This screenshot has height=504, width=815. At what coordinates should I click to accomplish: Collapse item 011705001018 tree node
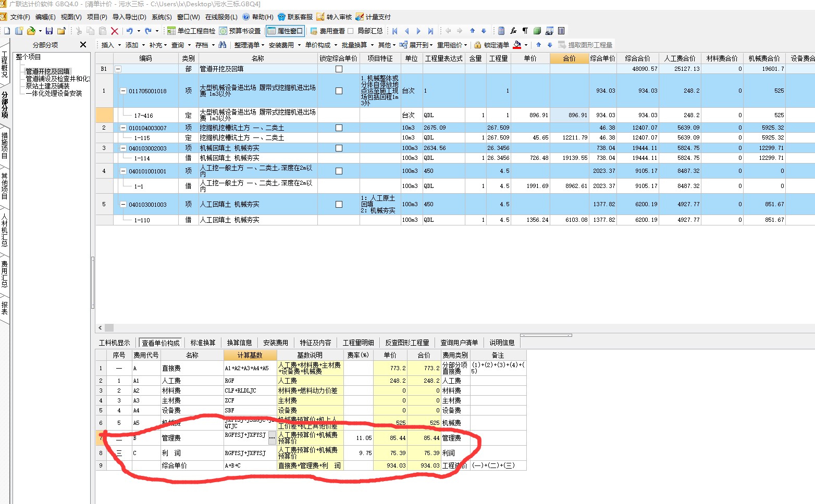point(124,91)
